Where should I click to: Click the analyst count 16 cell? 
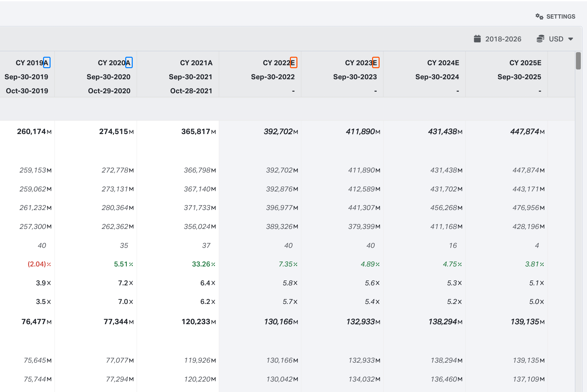(x=453, y=246)
